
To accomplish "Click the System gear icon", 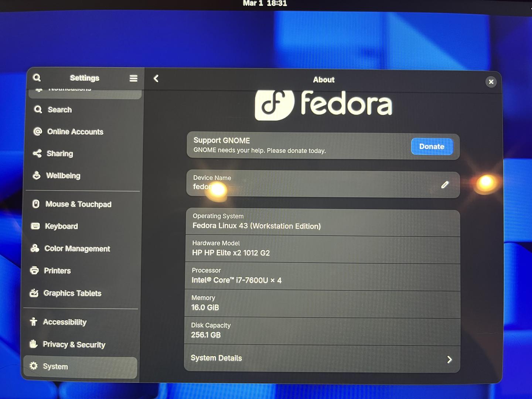I will [34, 366].
